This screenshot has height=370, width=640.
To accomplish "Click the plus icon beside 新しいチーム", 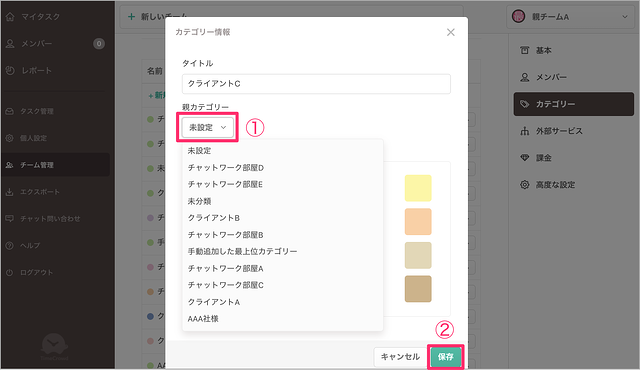I will tap(131, 17).
